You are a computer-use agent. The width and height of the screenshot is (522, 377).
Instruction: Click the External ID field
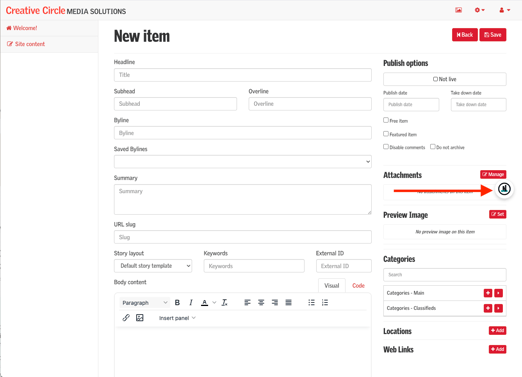(344, 266)
